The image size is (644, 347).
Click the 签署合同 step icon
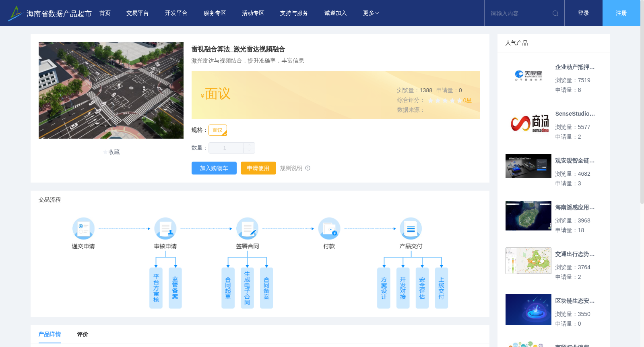[248, 229]
